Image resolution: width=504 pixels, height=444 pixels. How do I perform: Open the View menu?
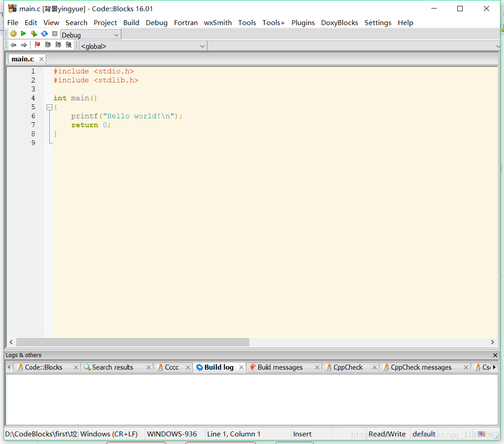(x=52, y=23)
